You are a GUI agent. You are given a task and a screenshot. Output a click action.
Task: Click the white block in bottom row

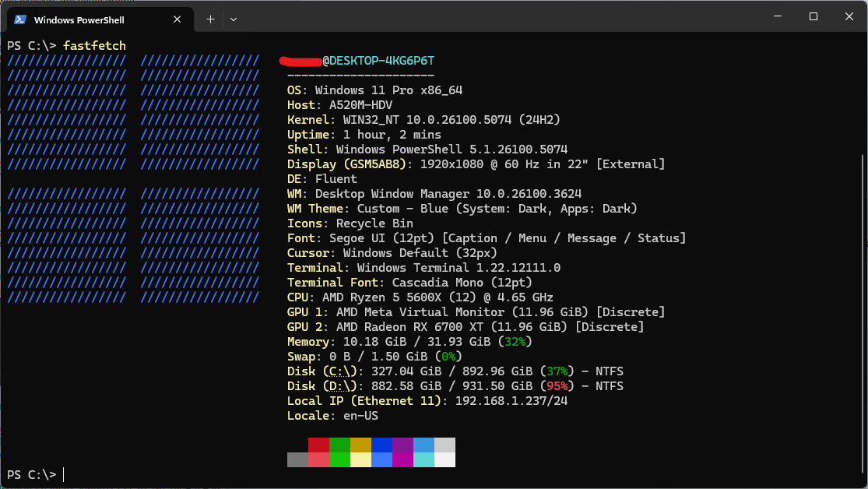[x=445, y=459]
